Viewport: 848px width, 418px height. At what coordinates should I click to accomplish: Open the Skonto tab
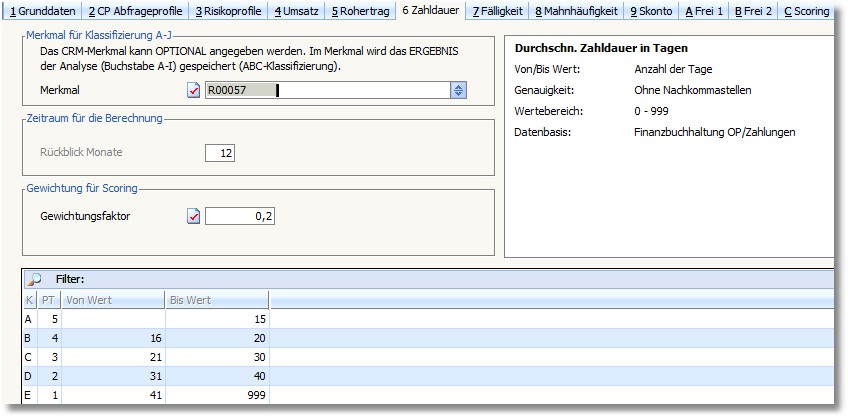[x=651, y=11]
